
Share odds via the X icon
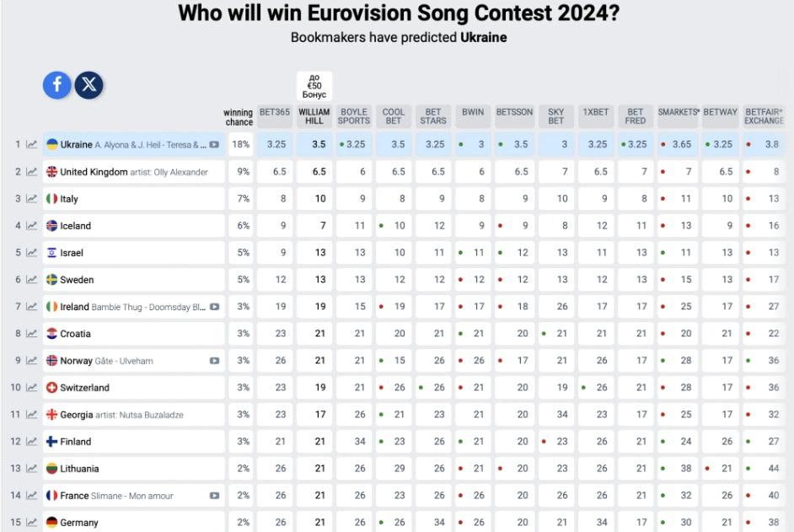[89, 84]
